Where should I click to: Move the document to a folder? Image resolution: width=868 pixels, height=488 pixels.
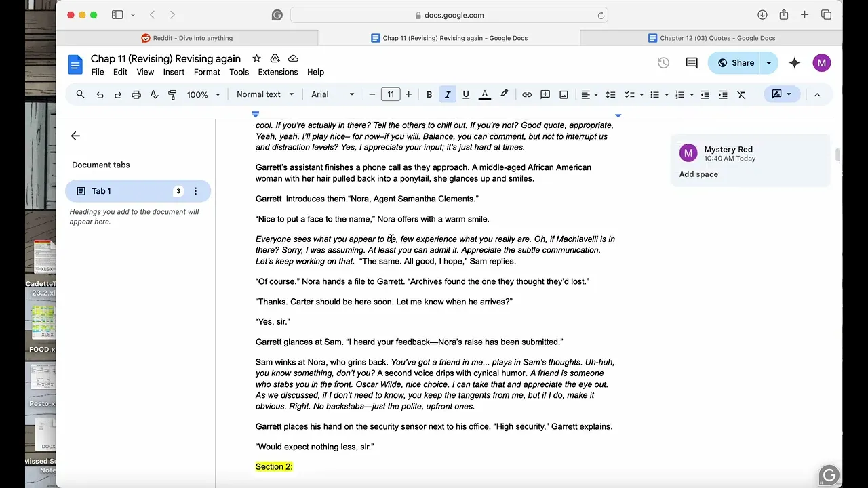coord(275,58)
